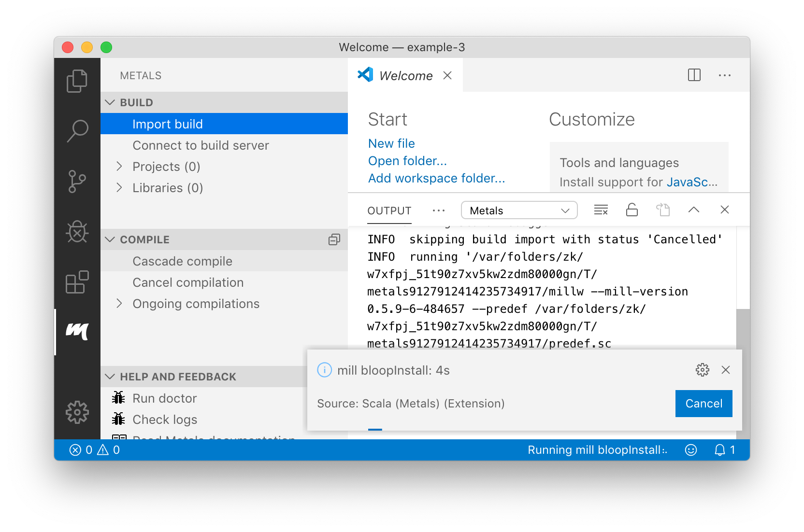Click the collapse-all icon in COMPILE header

click(x=334, y=239)
